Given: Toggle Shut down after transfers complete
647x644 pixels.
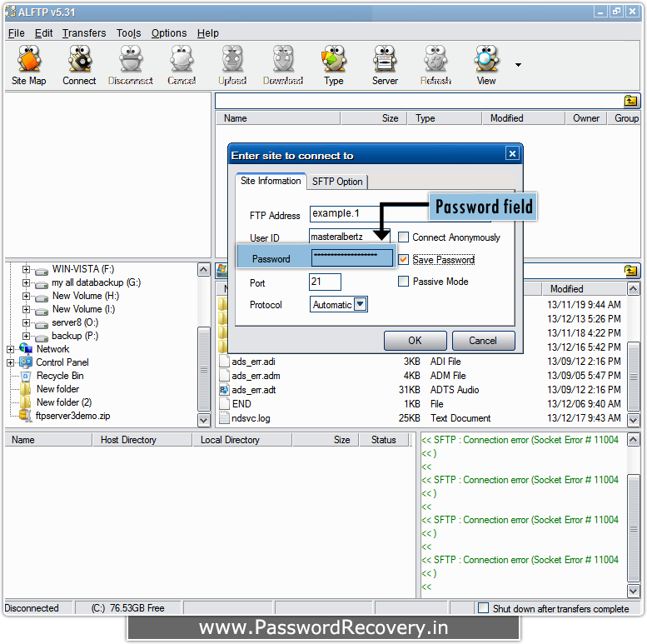Looking at the screenshot, I should pos(483,608).
